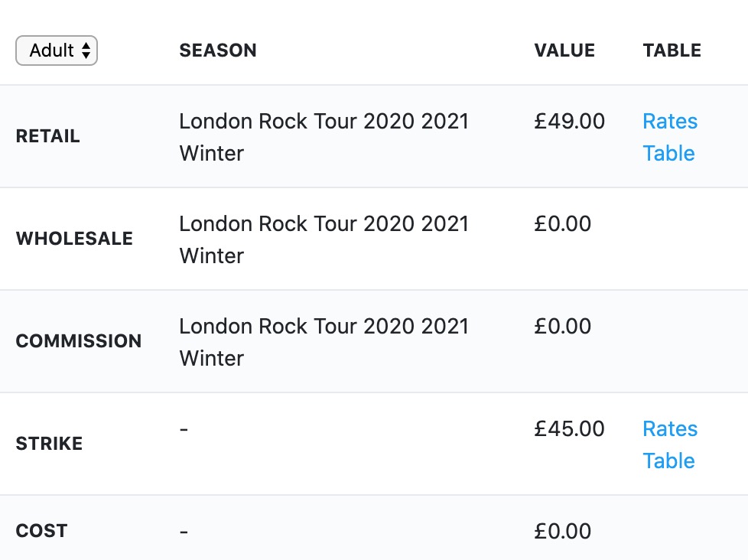Click the £49.00 retail value
This screenshot has height=560, width=748.
[x=570, y=121]
